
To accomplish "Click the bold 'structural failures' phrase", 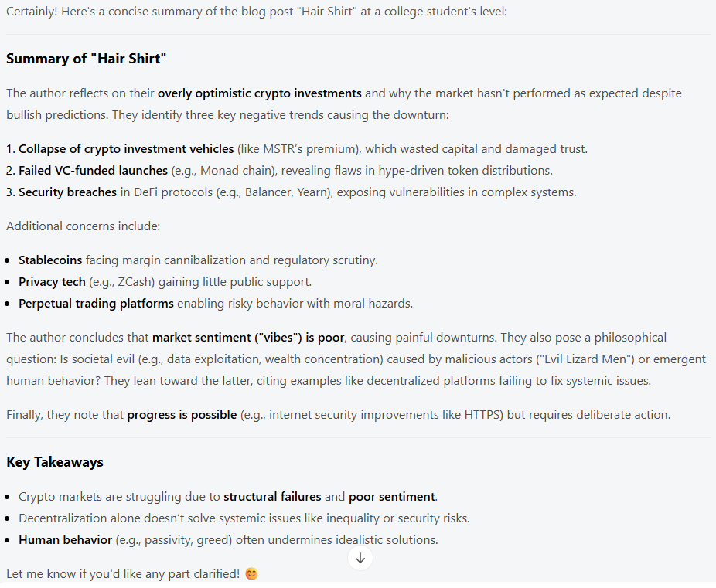I will point(272,497).
